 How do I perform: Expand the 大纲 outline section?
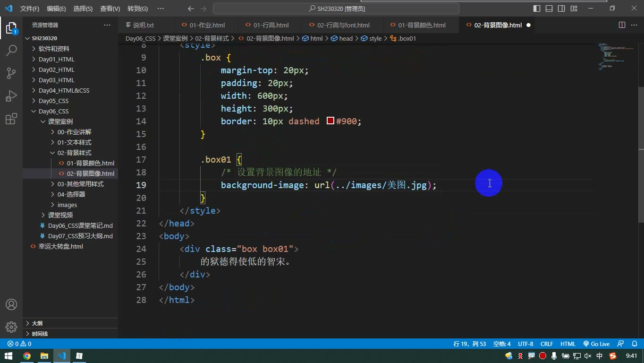pos(70,323)
